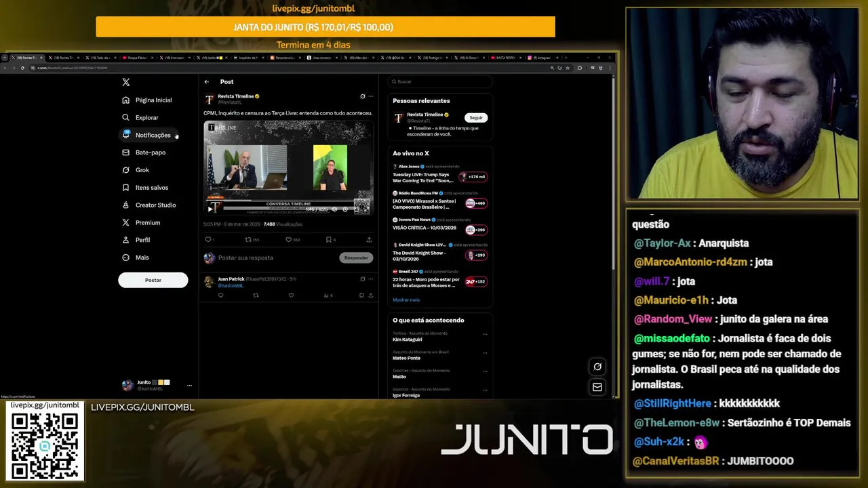This screenshot has height=488, width=868.
Task: Reload the page with browser refresh
Action: (x=22, y=68)
